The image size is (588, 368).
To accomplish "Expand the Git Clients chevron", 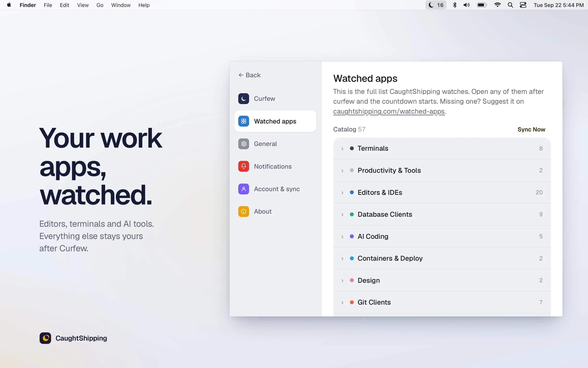I will click(x=342, y=303).
